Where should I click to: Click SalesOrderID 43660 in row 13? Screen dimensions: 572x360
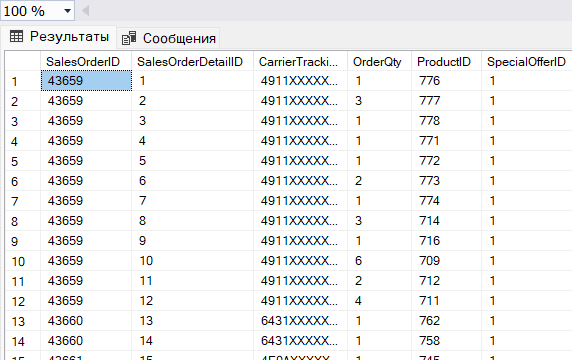pos(86,321)
